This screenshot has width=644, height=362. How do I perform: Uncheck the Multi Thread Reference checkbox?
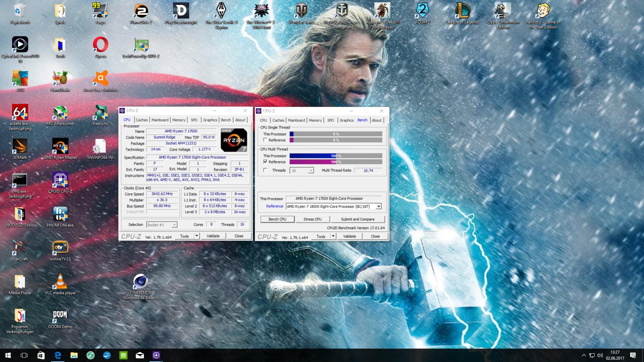(265, 162)
